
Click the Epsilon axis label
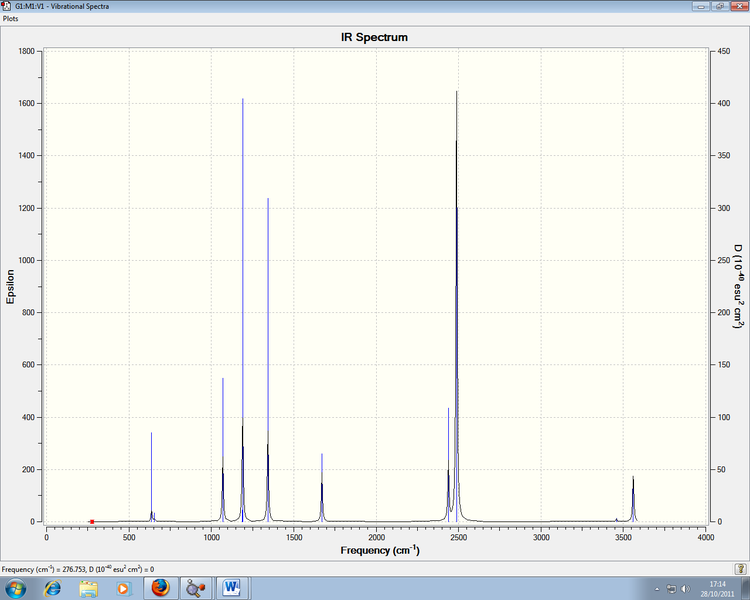tap(10, 287)
